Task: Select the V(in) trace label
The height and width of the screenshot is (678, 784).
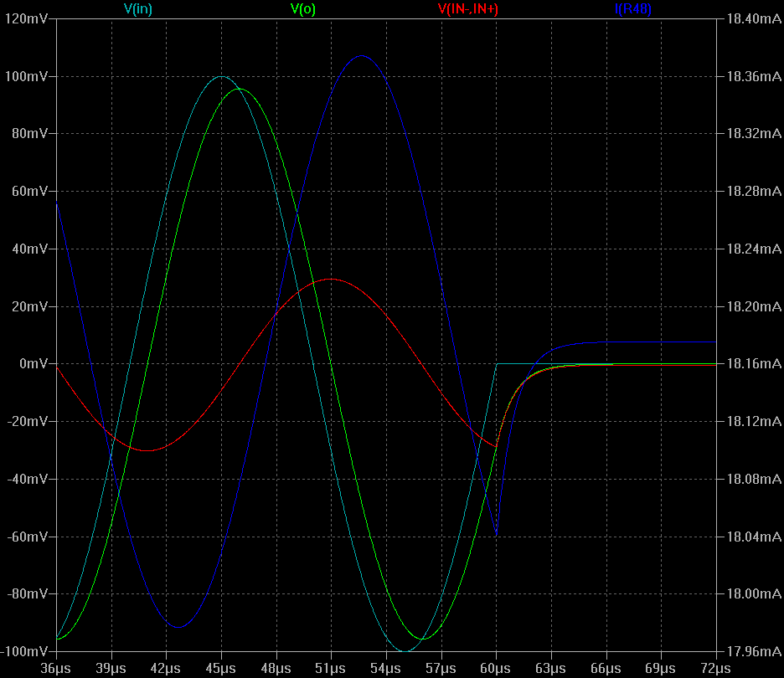Action: point(137,9)
